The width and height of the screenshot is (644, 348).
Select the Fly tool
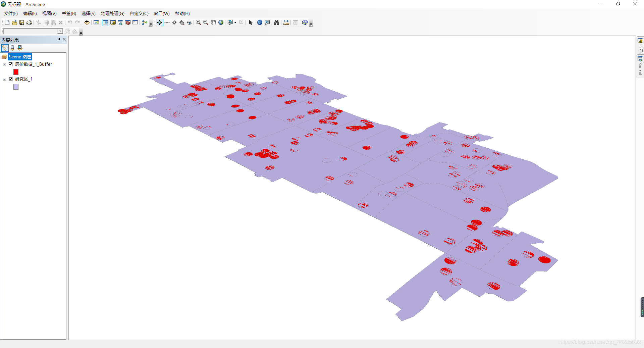pyautogui.click(x=167, y=22)
